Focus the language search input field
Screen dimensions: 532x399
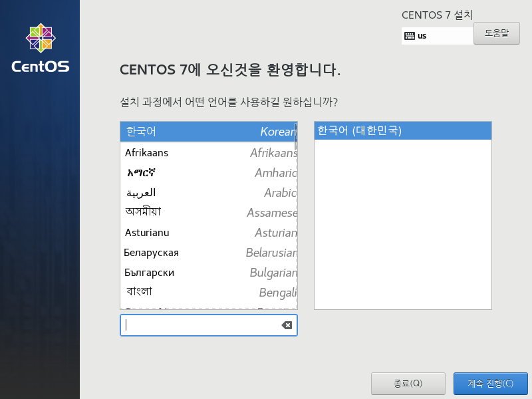208,325
